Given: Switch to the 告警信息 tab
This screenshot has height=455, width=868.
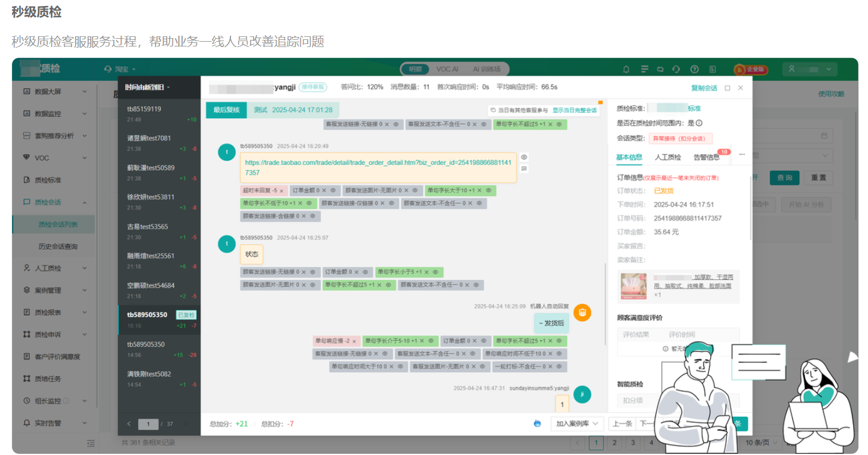Looking at the screenshot, I should tap(706, 157).
